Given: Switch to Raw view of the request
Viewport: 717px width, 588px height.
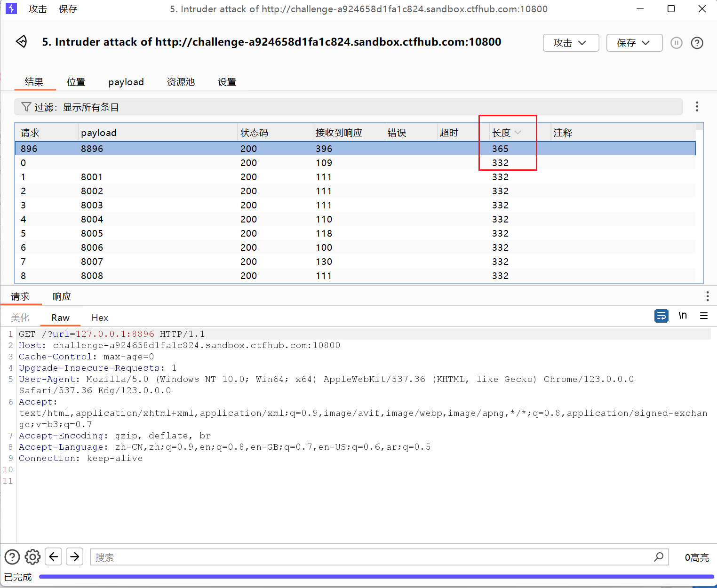Looking at the screenshot, I should click(61, 318).
